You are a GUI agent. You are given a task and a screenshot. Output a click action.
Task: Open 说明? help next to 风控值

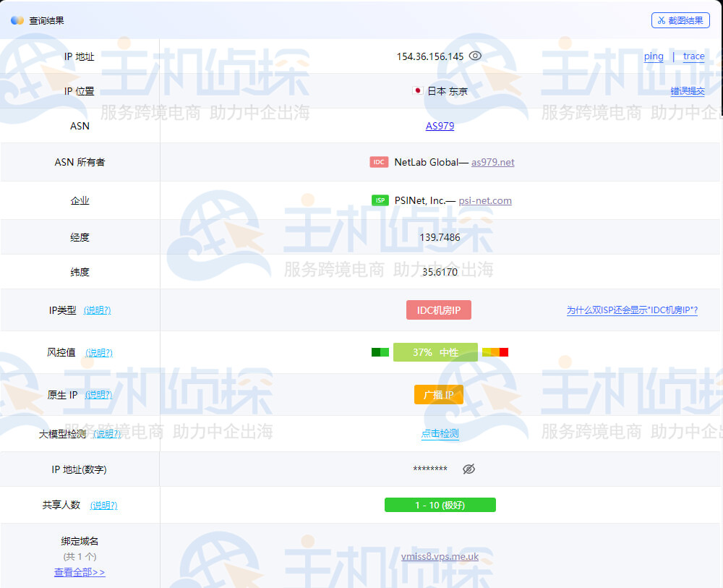tap(99, 352)
